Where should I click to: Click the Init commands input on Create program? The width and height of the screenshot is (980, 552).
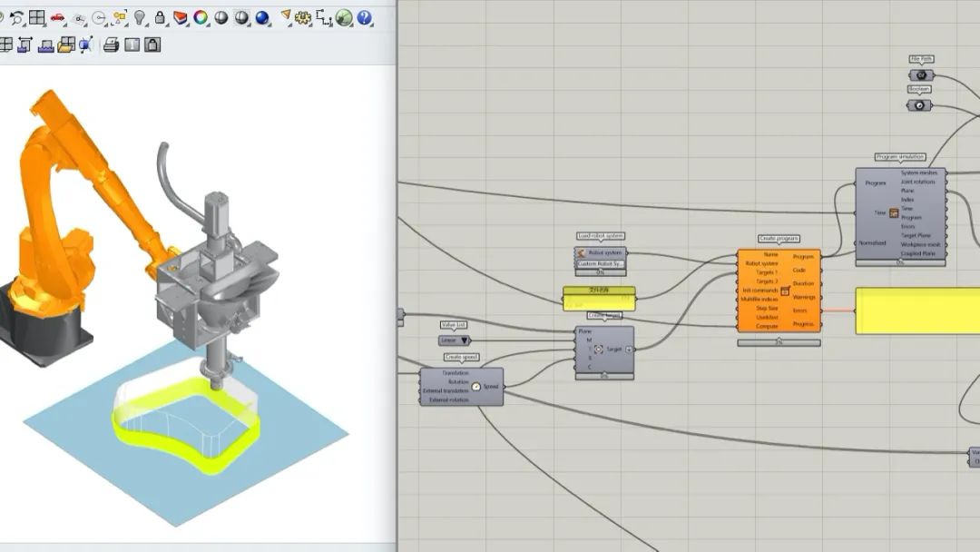point(760,290)
